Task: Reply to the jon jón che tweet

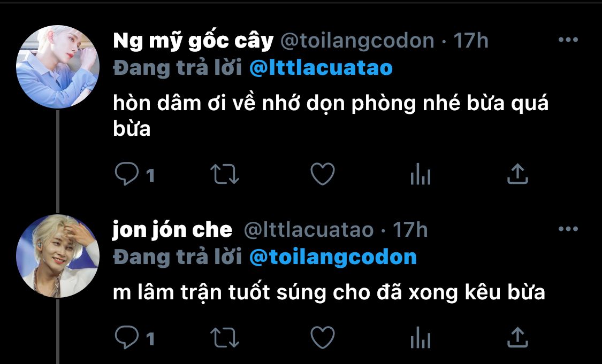Action: tap(127, 337)
